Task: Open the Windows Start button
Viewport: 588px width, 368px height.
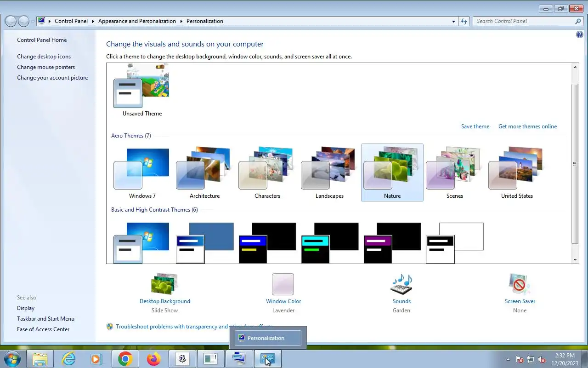Action: pos(12,358)
